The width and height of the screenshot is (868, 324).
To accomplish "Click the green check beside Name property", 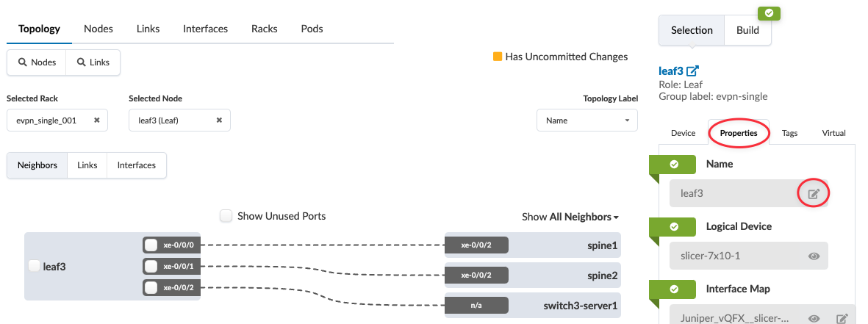I will (x=674, y=164).
